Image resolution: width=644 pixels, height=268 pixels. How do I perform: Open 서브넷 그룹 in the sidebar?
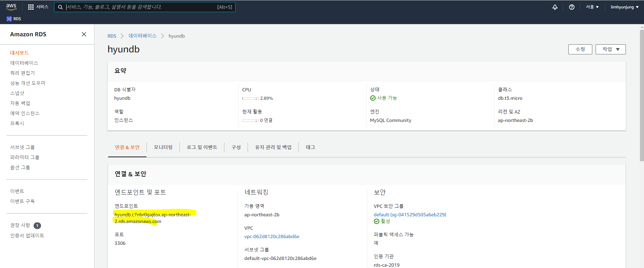point(23,147)
